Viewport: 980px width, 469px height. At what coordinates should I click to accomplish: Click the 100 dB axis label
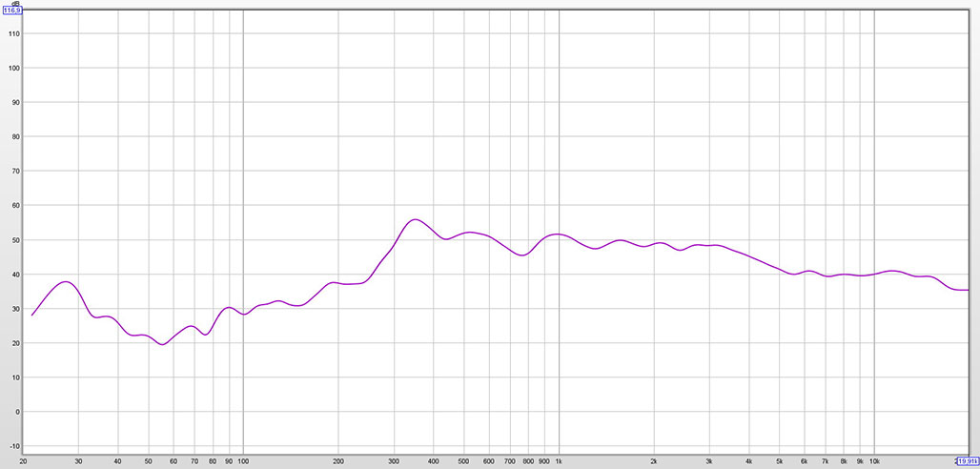[15, 68]
